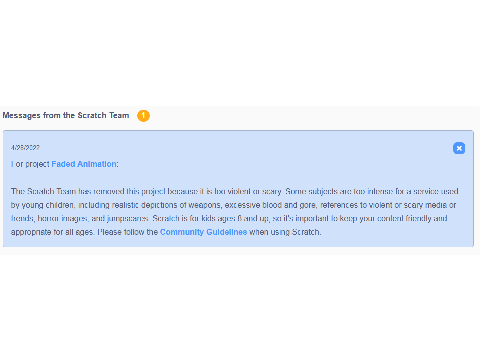
Task: Click the orange unread count badge
Action: 143,116
